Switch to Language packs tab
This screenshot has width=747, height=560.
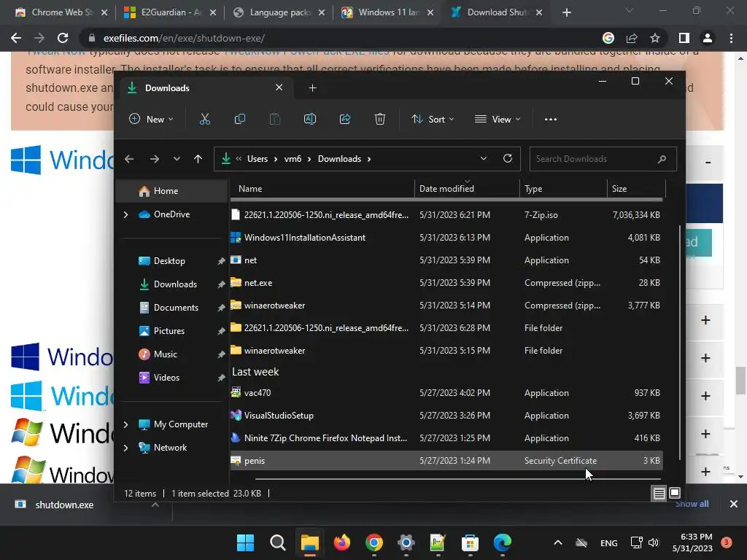coord(279,12)
